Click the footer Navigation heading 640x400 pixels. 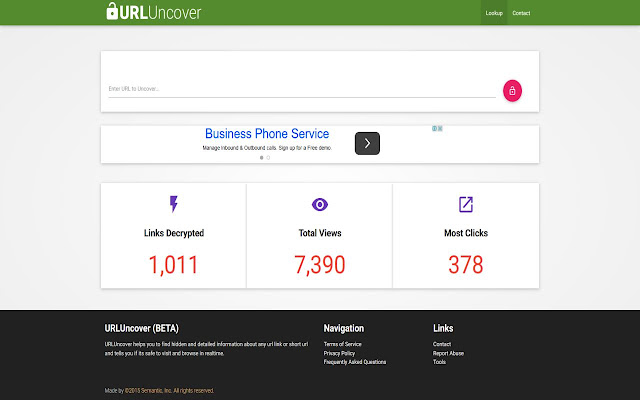[344, 329]
